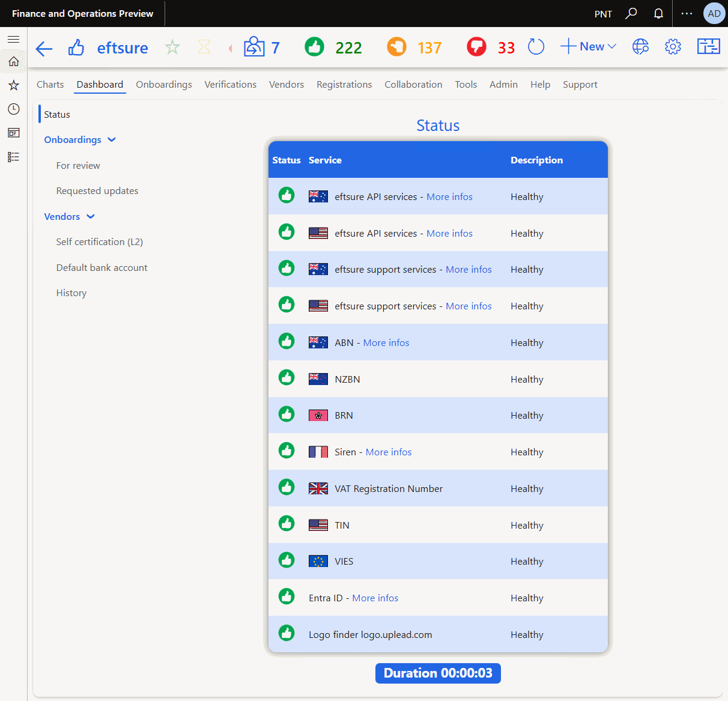Click the Service column header
Image resolution: width=728 pixels, height=701 pixels.
coord(325,160)
